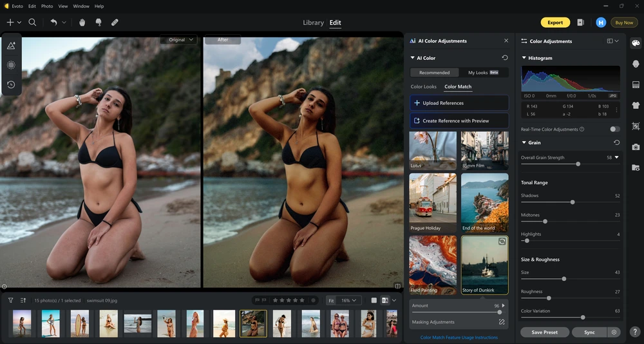Screen dimensions: 644x344
Task: Open the crop and transform panel icon
Action: point(636,126)
